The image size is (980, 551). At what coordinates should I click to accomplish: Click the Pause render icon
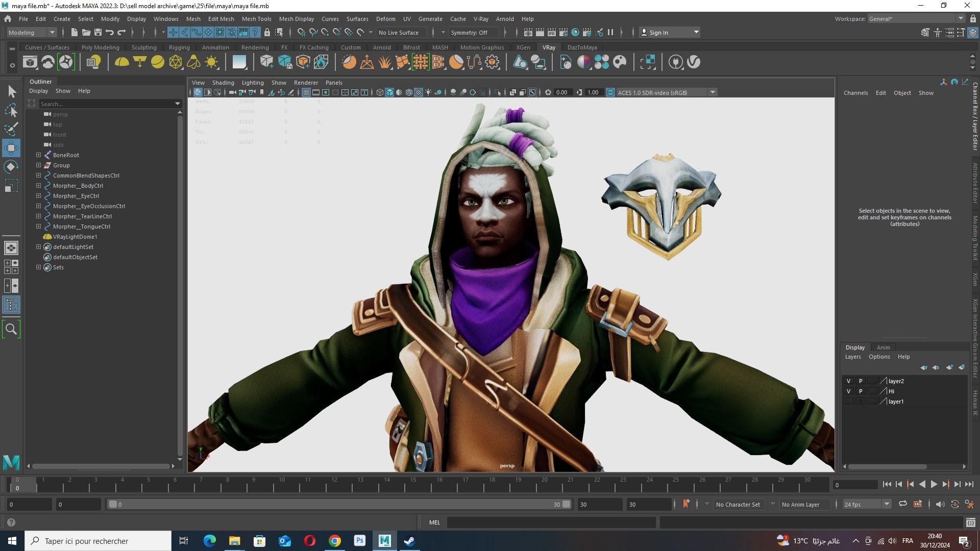610,32
